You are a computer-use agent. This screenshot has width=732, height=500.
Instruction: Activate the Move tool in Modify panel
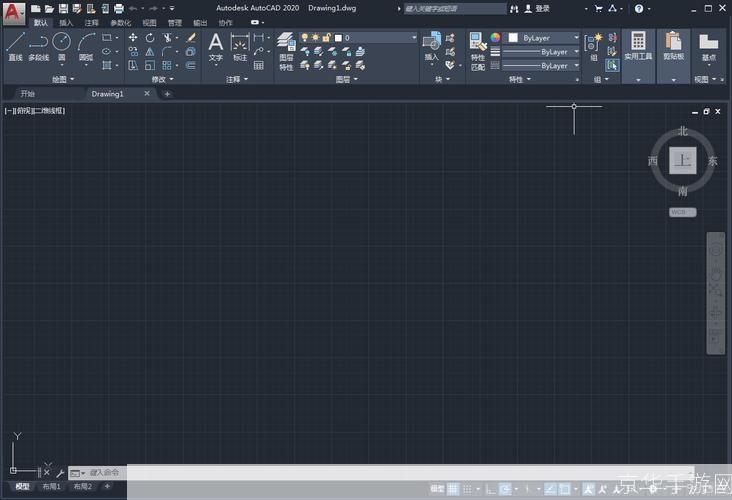coord(133,38)
